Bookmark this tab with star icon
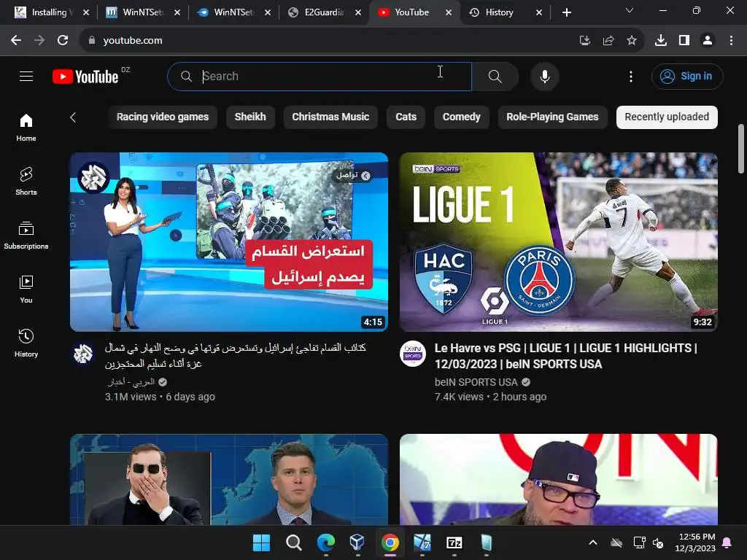Image resolution: width=747 pixels, height=560 pixels. coord(632,41)
